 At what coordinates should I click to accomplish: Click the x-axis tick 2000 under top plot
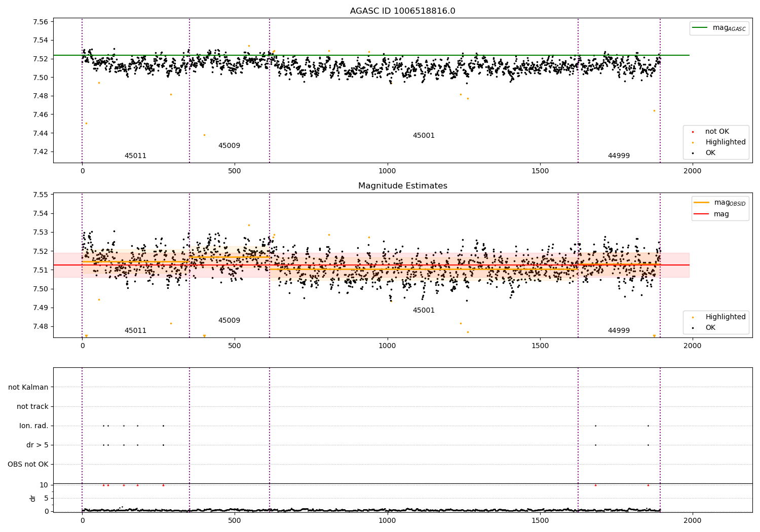[x=692, y=171]
